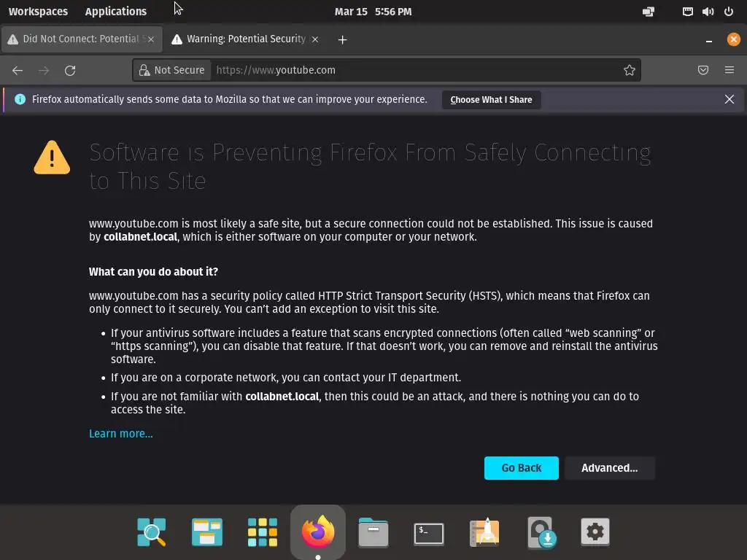
Task: Open a new tab with plus button
Action: coord(343,39)
